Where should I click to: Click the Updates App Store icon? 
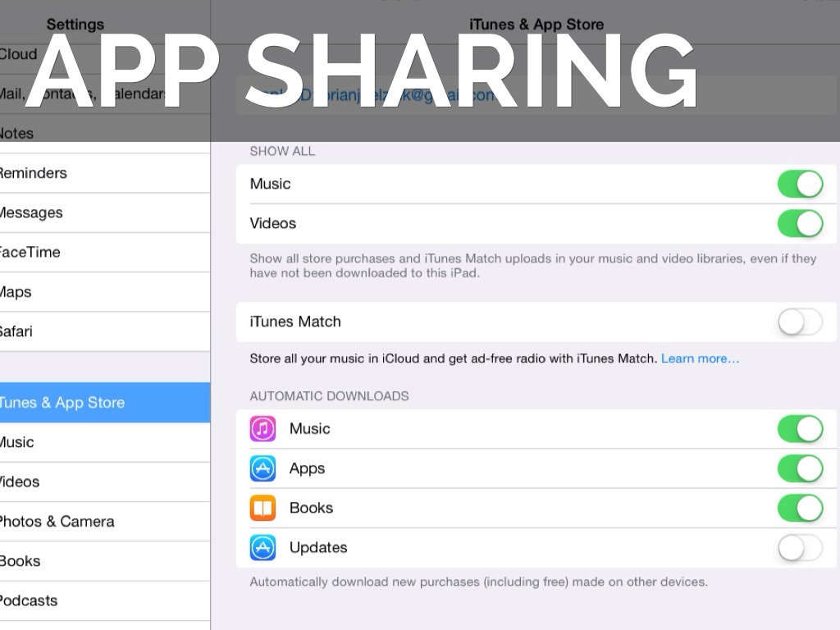point(262,547)
